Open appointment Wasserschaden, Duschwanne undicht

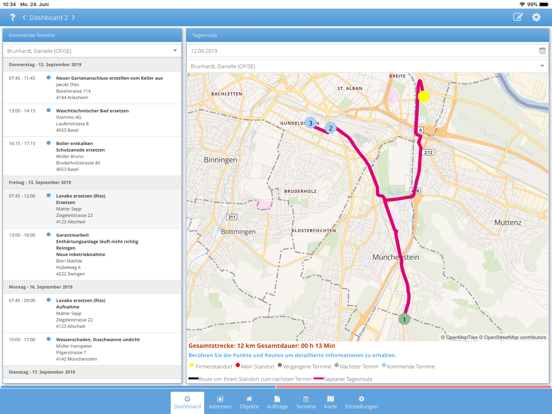coord(92,349)
